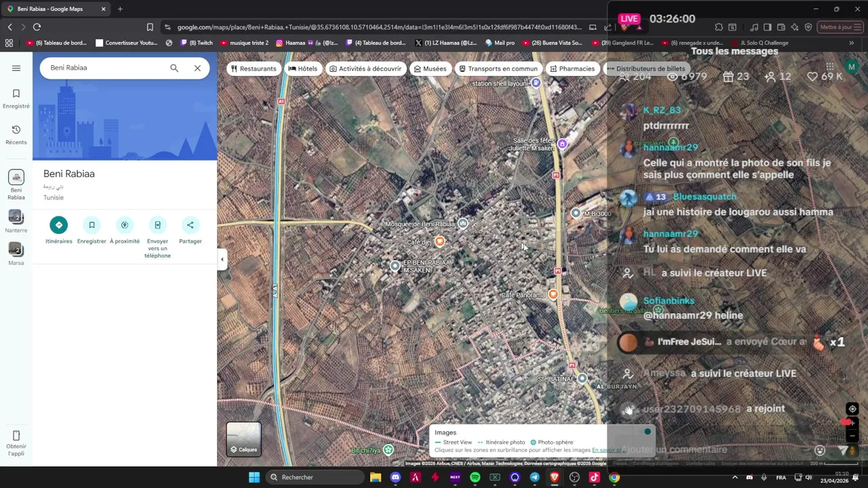The width and height of the screenshot is (868, 488).
Task: Click the M.B.3000 map marker
Action: [576, 213]
